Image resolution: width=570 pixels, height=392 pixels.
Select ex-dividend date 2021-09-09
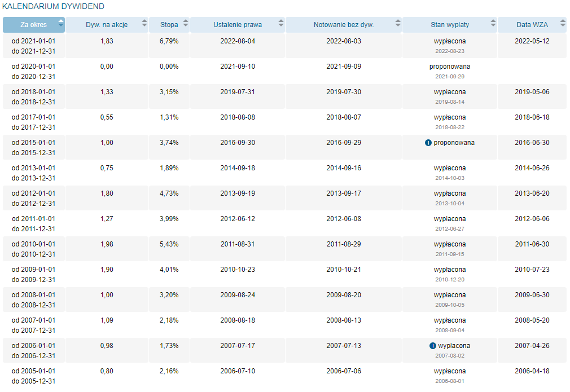point(344,67)
